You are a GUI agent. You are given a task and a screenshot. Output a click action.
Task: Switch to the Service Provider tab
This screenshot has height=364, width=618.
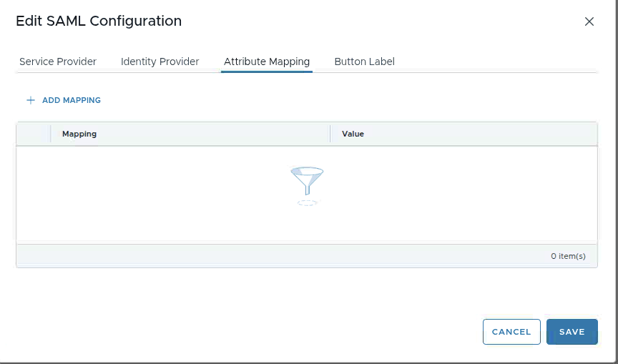click(58, 62)
